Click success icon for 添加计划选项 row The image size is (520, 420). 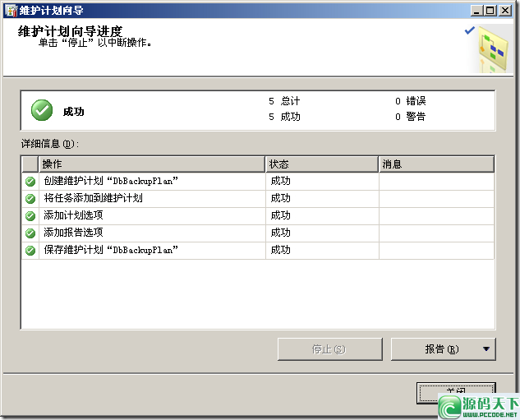click(30, 216)
